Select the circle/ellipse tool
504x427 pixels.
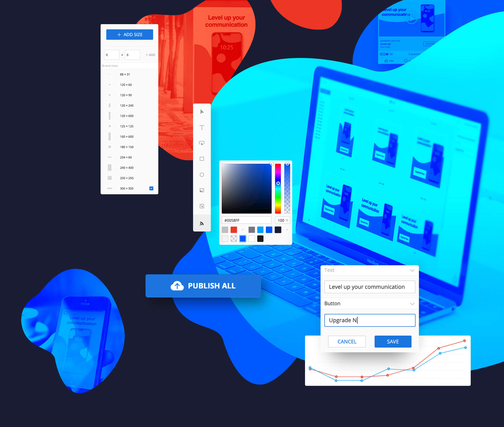pyautogui.click(x=203, y=174)
